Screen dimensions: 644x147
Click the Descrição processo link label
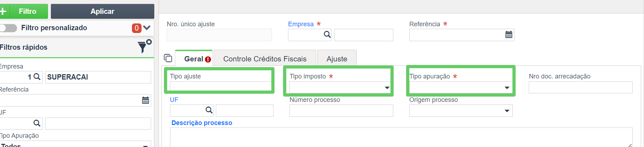tap(202, 123)
